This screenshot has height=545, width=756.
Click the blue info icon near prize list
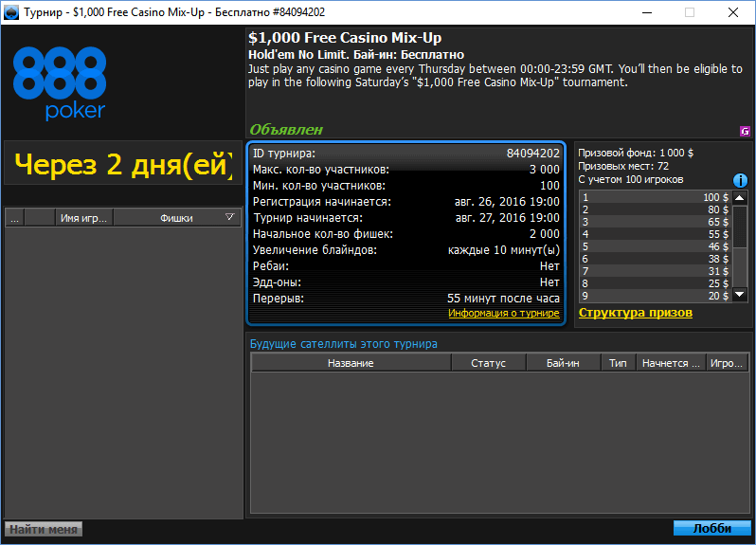(x=740, y=180)
